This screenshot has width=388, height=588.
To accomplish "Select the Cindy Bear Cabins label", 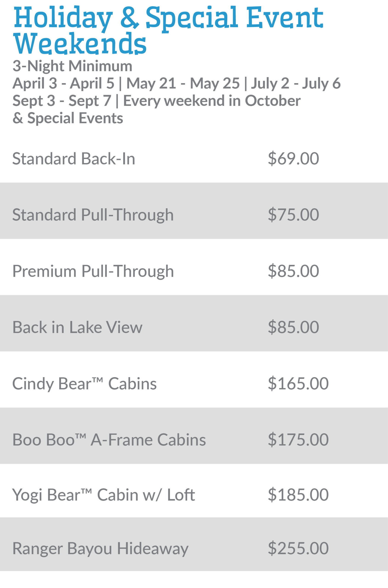I will 84,384.
